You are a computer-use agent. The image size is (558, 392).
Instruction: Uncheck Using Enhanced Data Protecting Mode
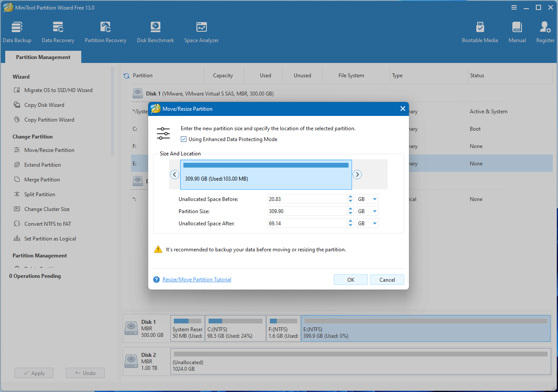(184, 139)
